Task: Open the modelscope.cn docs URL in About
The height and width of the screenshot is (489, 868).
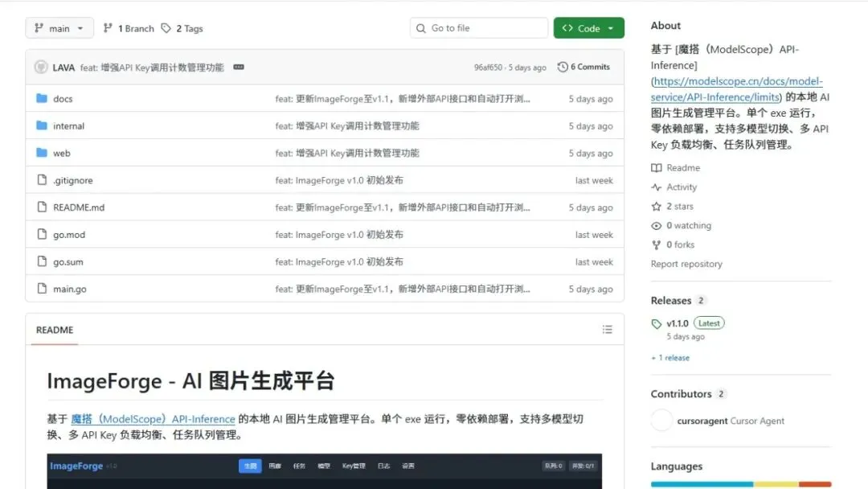Action: click(x=737, y=89)
